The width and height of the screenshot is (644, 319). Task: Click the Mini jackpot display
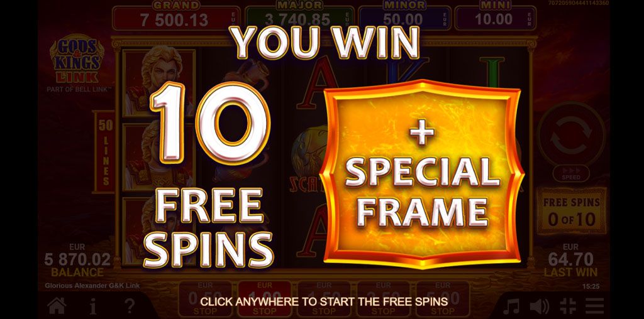point(496,16)
